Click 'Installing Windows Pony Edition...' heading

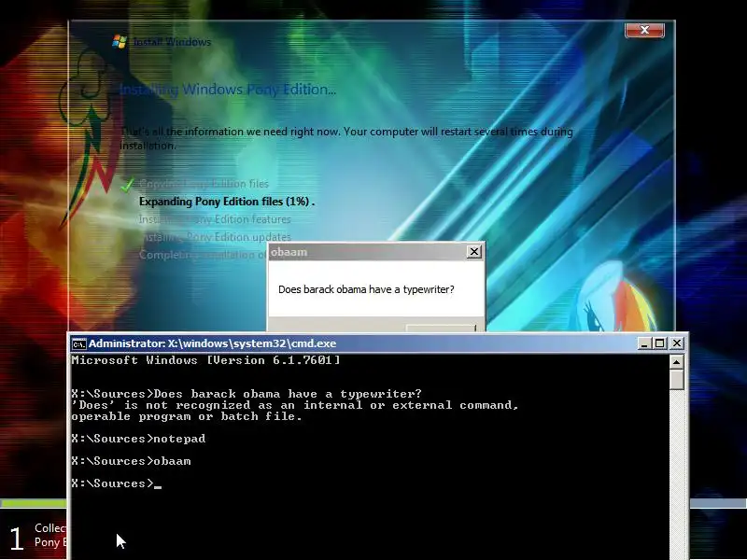[x=228, y=90]
